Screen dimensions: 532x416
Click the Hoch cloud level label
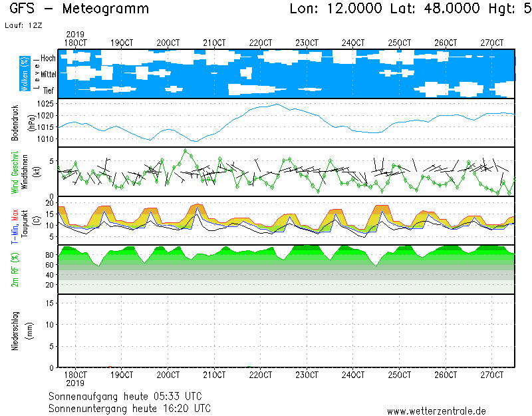pos(48,59)
